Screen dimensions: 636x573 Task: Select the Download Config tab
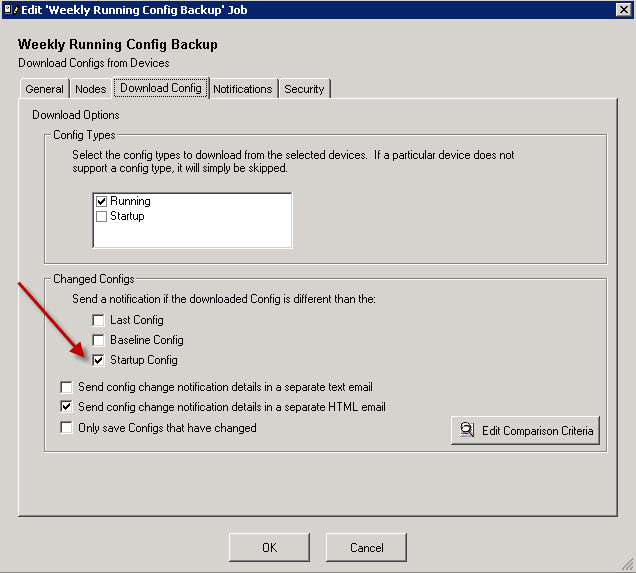pos(161,88)
